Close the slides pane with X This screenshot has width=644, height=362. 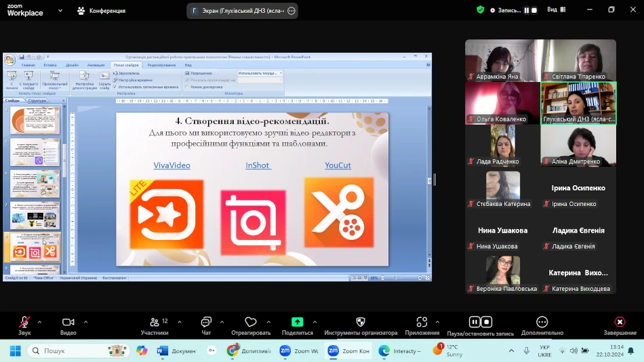click(x=63, y=100)
